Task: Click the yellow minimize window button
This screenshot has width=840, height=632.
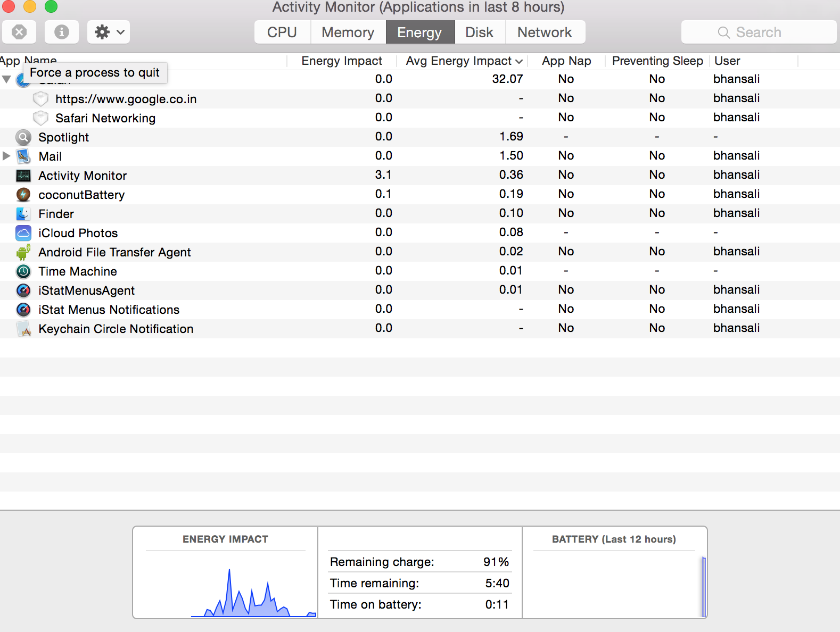Action: (29, 6)
